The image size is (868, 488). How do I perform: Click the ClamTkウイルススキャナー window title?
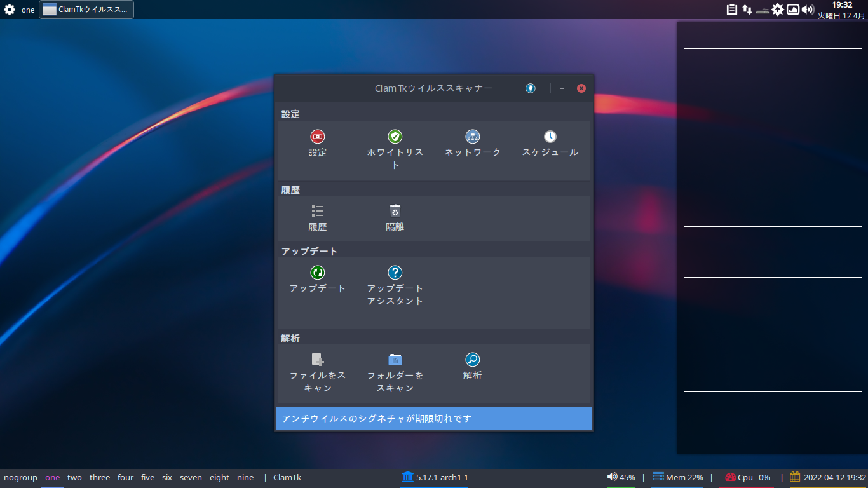tap(433, 88)
